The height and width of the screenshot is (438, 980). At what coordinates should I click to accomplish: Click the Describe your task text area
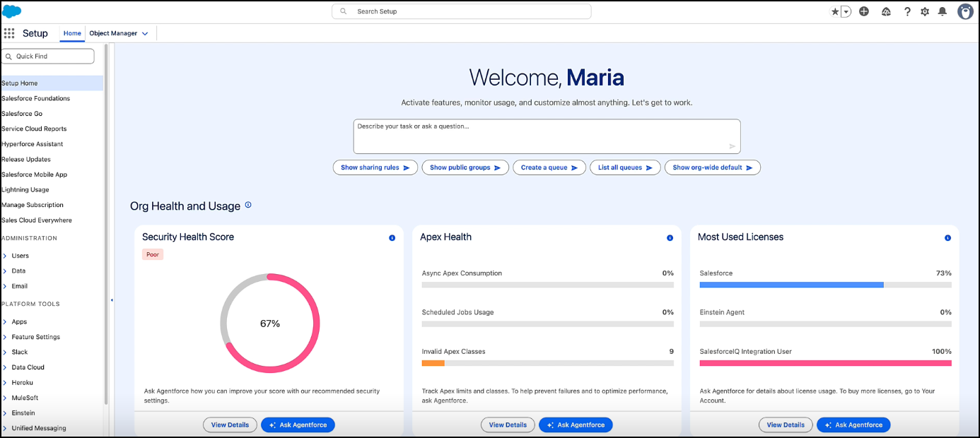(547, 136)
